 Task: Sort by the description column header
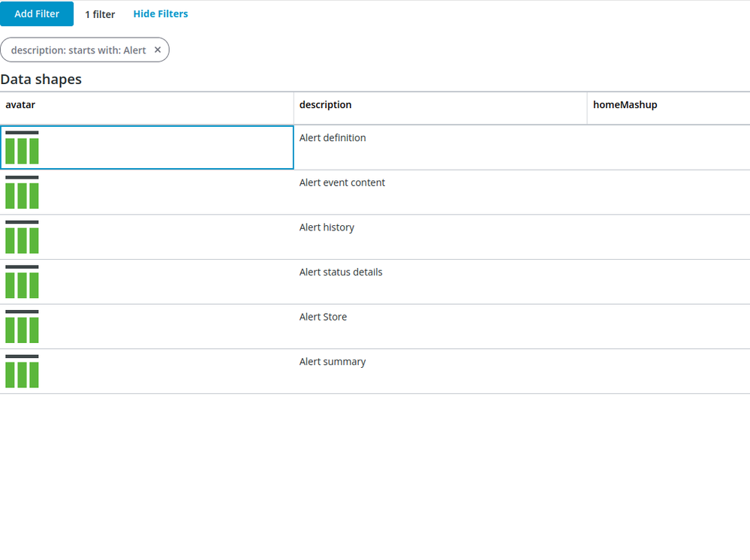(325, 105)
